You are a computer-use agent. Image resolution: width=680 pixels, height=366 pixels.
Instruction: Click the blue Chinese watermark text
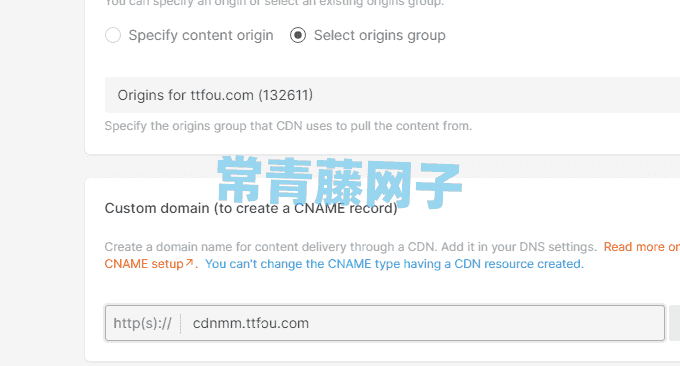click(x=339, y=182)
